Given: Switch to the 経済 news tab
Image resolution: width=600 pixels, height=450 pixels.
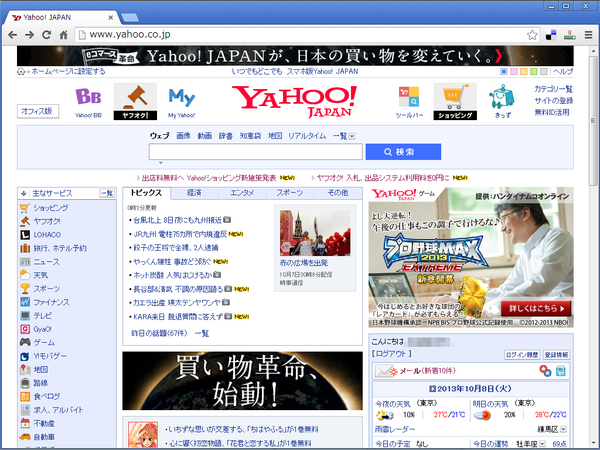Looking at the screenshot, I should (x=194, y=192).
